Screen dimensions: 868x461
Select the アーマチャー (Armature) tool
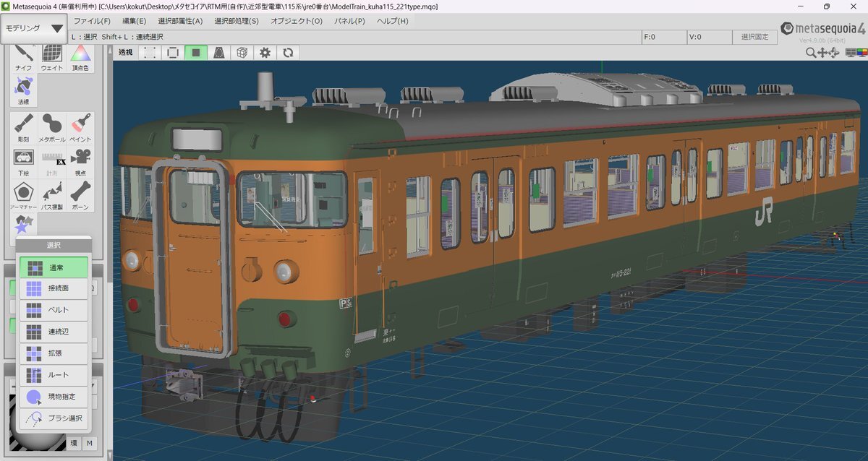23,196
